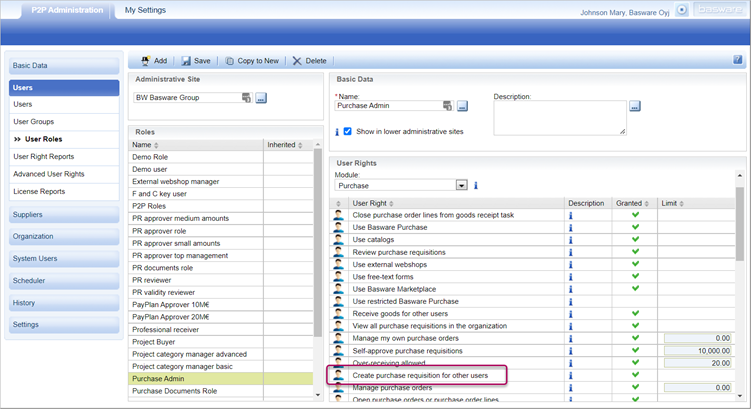The height and width of the screenshot is (409, 751).
Task: Sort roles by Name column
Action: point(145,145)
